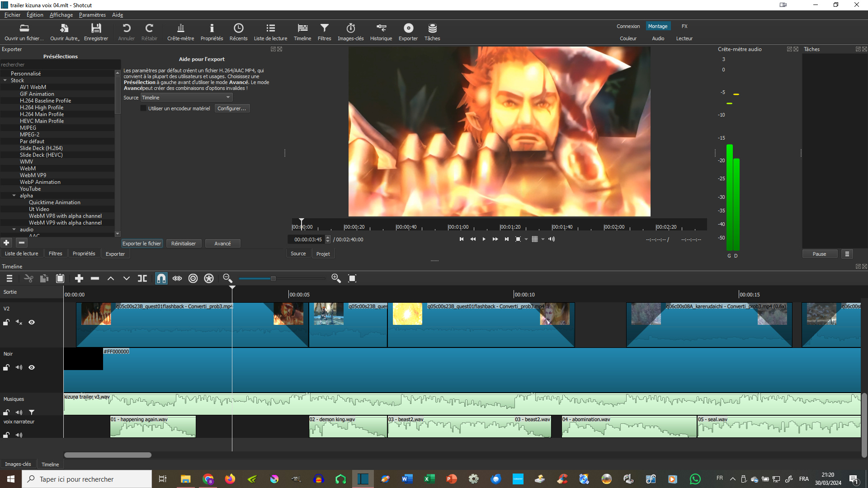Open the player zoom dropdown arrow
Screen dimensions: 868x488
[x=526, y=239]
